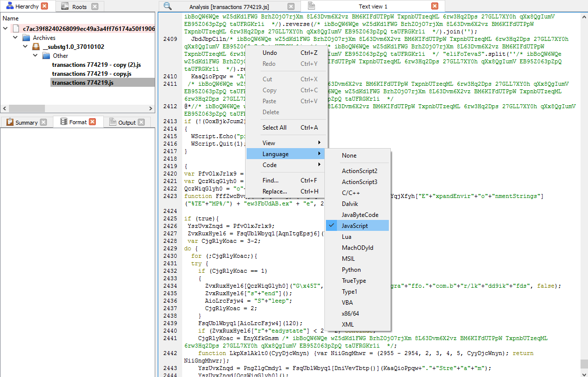Select the Text view 1 tab
Viewport: 588px width, 377px height.
click(x=373, y=6)
